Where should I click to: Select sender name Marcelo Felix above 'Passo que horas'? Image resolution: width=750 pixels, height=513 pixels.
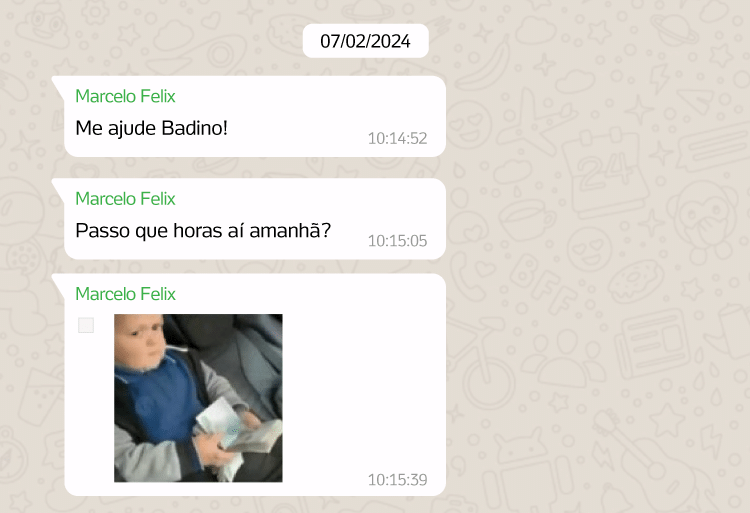click(125, 198)
